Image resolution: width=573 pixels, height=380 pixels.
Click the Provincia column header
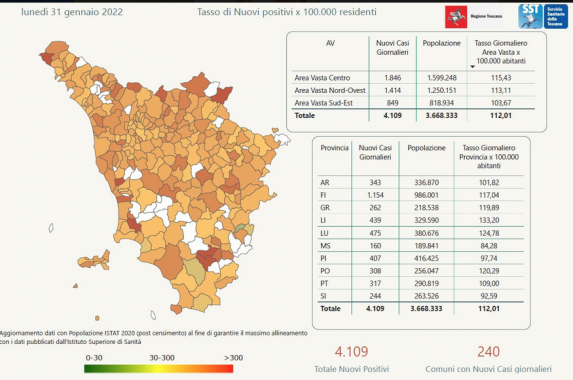(334, 148)
